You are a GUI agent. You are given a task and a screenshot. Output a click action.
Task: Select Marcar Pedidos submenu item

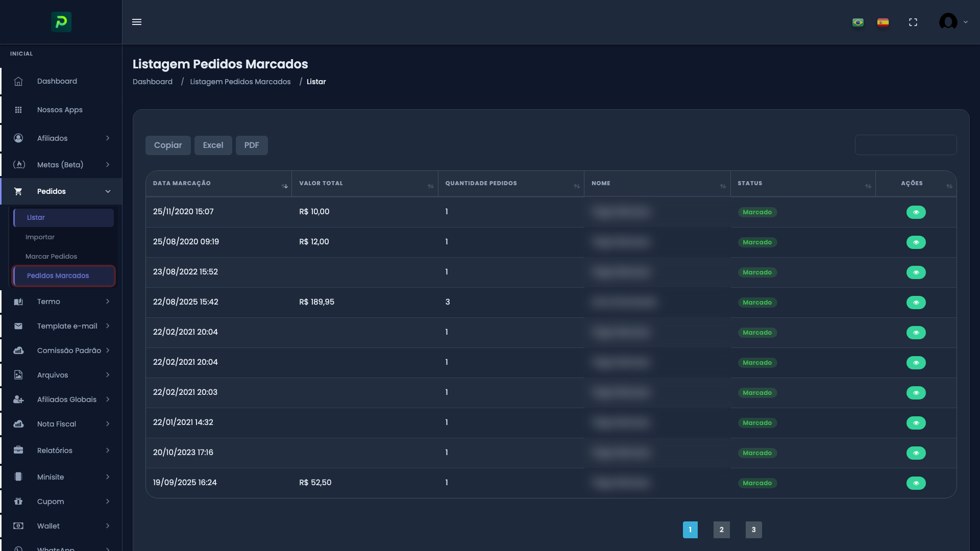coord(51,257)
